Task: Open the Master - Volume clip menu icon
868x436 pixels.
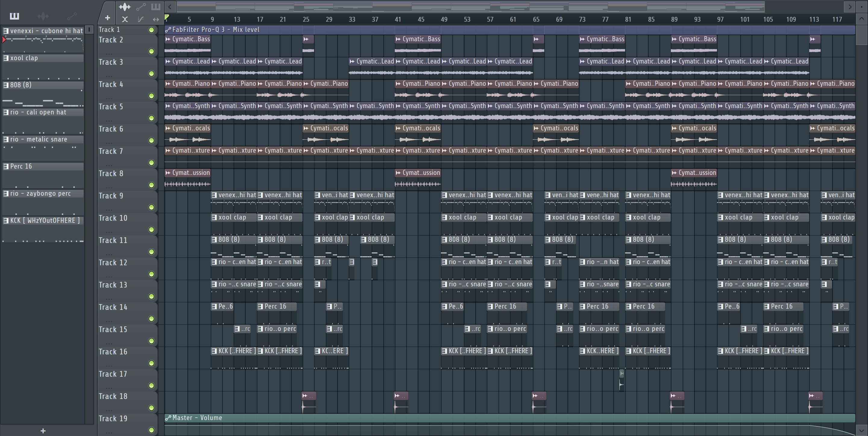Action: [x=168, y=418]
